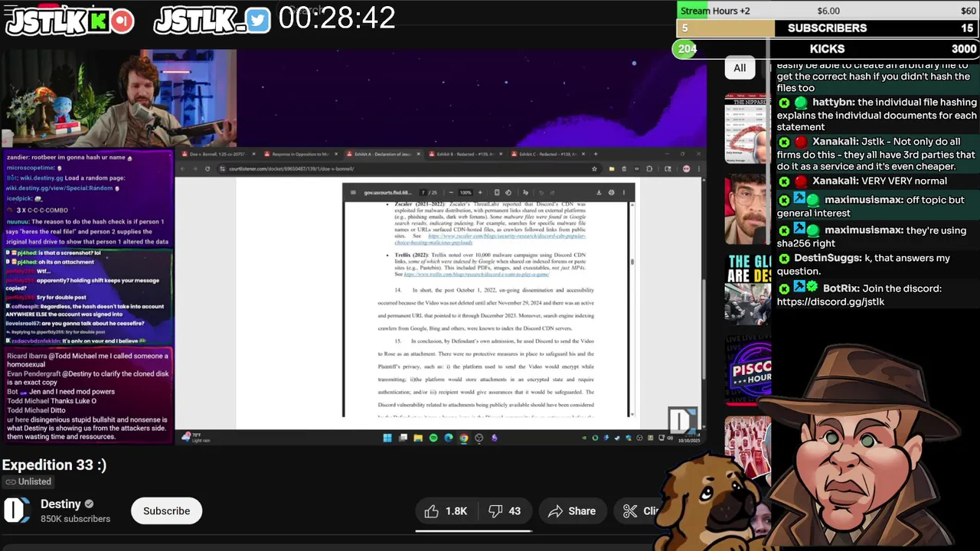Reload the courtlistener page in the browser

[x=207, y=168]
